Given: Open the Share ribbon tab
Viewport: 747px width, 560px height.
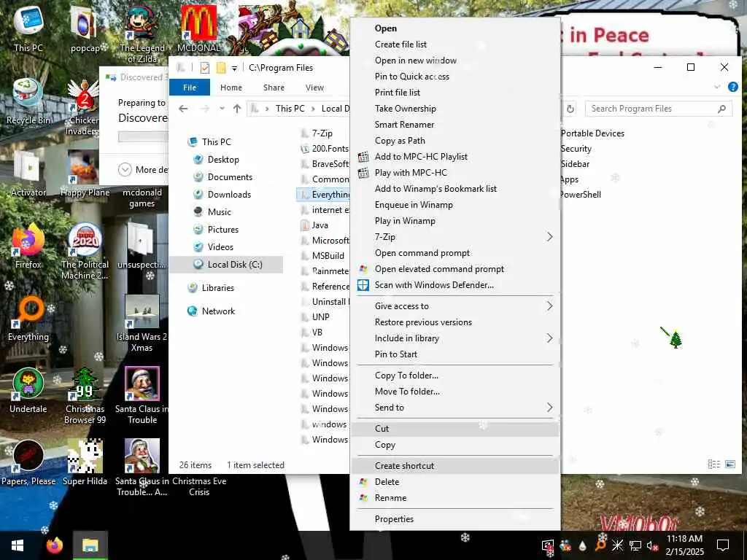Looking at the screenshot, I should tap(274, 87).
